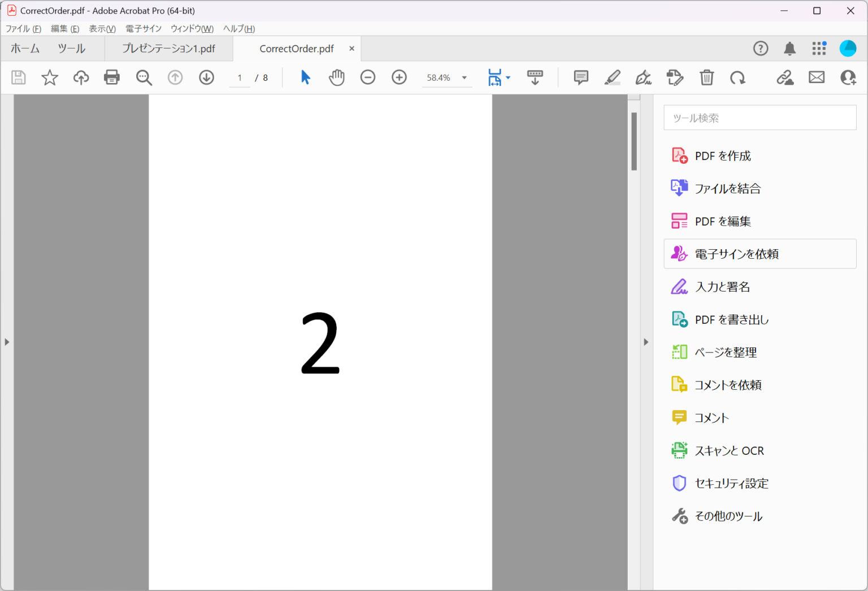Print the CorrectOrder document
This screenshot has width=868, height=591.
[x=111, y=77]
